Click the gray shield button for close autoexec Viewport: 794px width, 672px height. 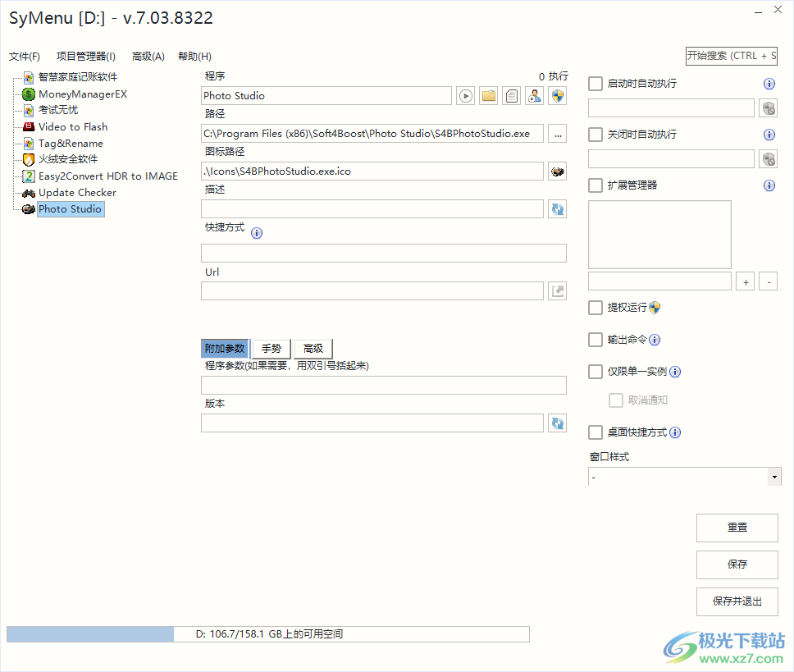click(769, 159)
